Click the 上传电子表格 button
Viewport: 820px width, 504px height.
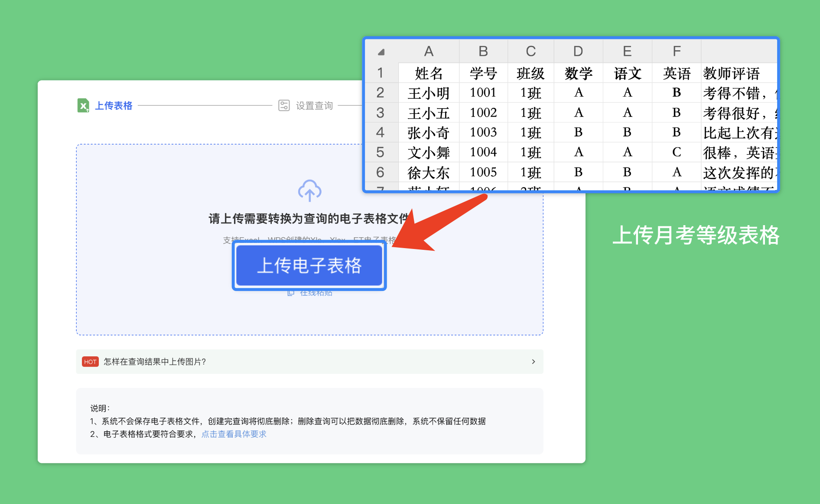click(x=309, y=265)
